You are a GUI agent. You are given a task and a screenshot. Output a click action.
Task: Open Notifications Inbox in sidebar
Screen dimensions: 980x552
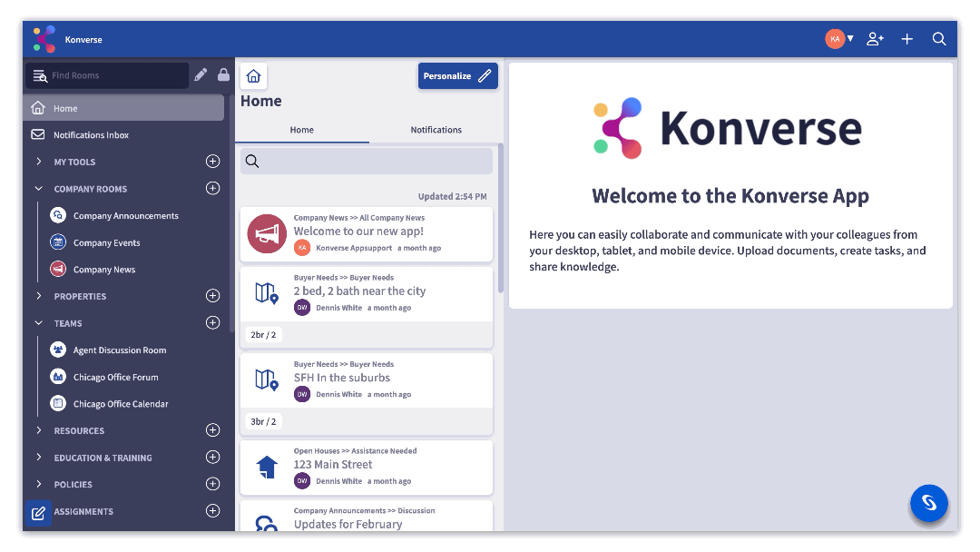(91, 135)
